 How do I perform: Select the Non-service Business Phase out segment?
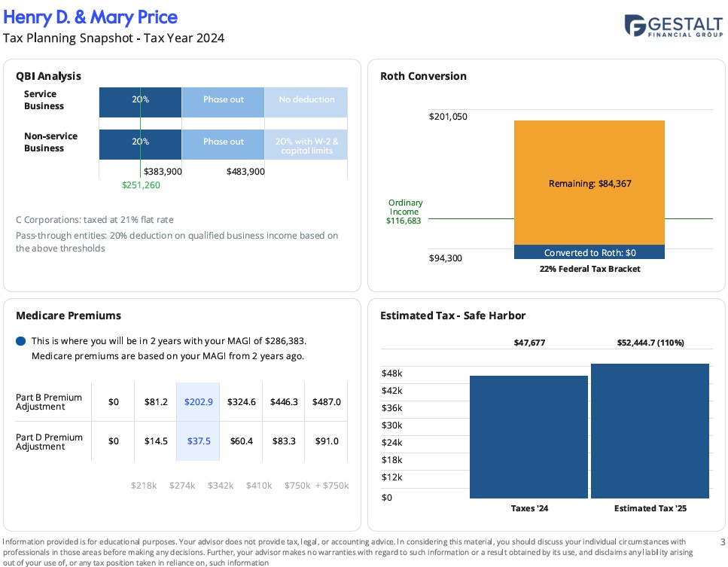tap(224, 145)
